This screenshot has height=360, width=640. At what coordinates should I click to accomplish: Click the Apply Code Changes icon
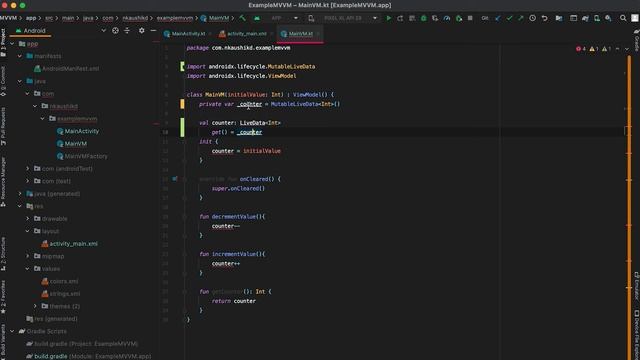[412, 18]
